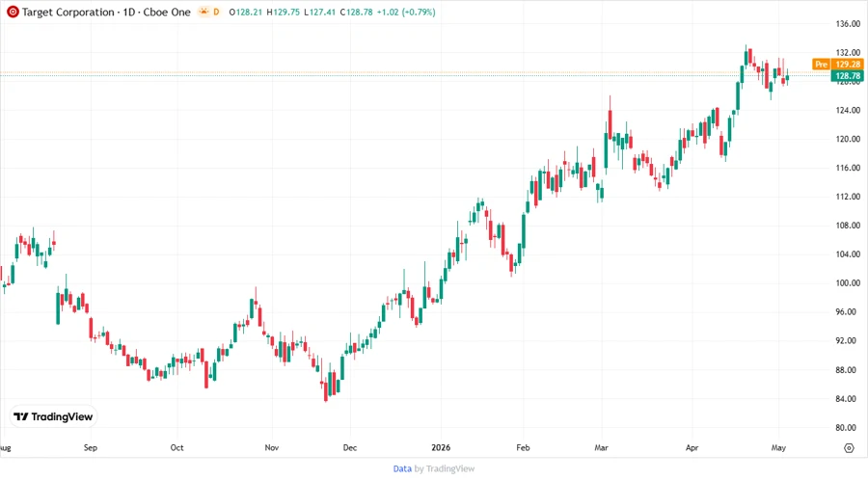Image resolution: width=868 pixels, height=480 pixels.
Task: Click the 2026 time axis label
Action: pyautogui.click(x=441, y=447)
